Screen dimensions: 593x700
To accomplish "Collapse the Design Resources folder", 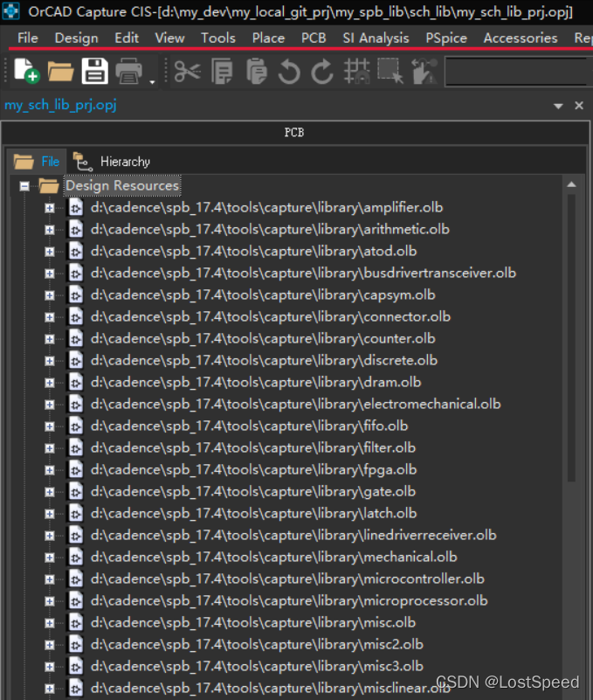I will click(x=24, y=186).
